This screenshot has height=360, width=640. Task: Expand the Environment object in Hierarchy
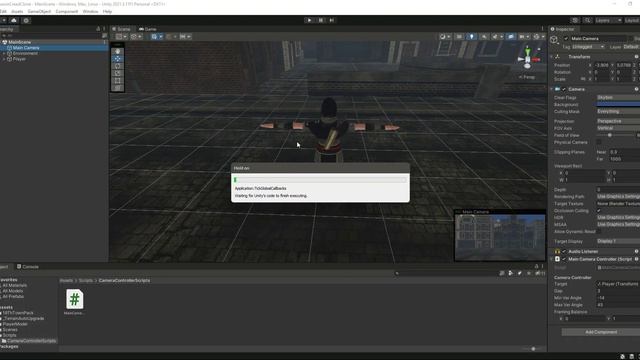coord(4,53)
